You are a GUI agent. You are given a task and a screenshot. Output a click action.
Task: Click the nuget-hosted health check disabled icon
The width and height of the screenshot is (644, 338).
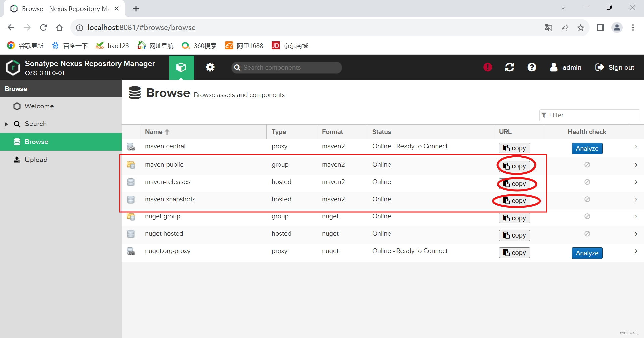coord(587,234)
